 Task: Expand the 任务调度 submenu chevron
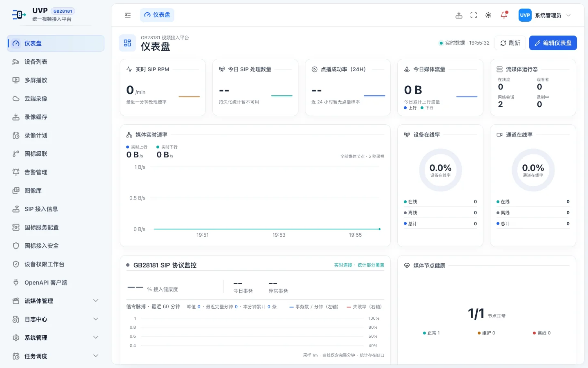click(x=96, y=356)
